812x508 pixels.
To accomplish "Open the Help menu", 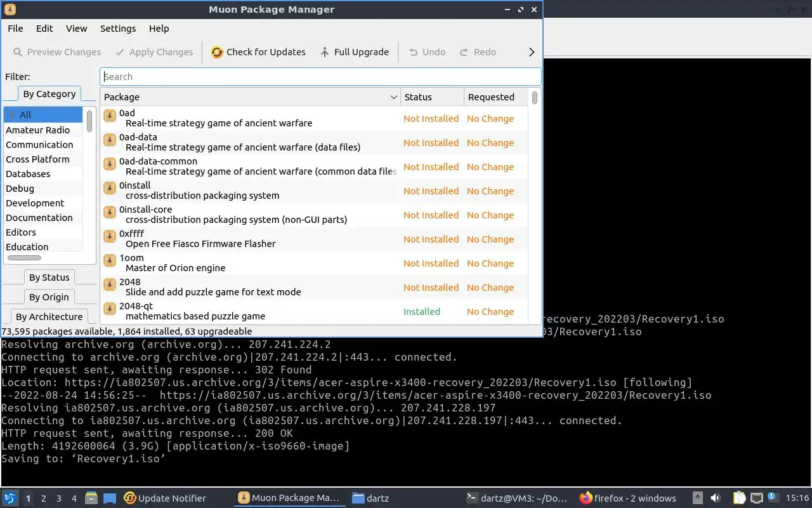I will [159, 29].
